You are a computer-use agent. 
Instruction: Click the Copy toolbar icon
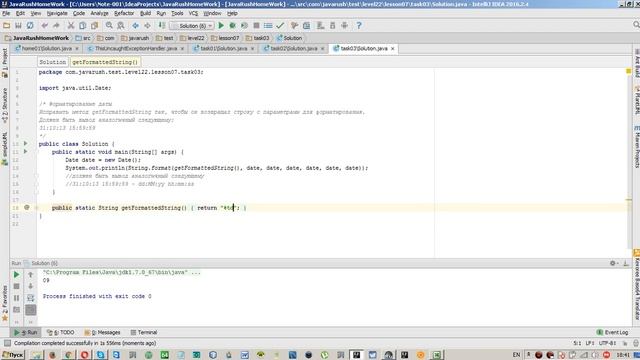click(x=82, y=25)
